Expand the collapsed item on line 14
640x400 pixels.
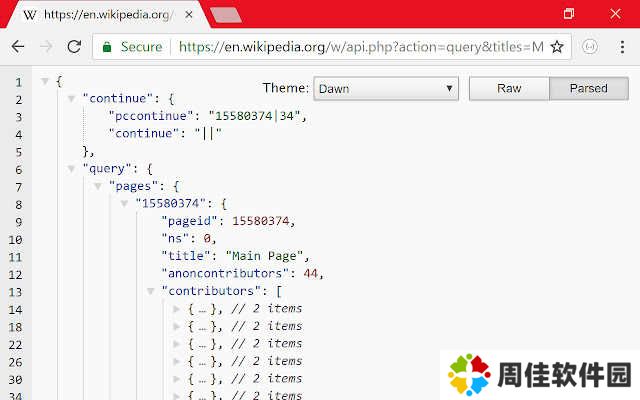pyautogui.click(x=177, y=308)
